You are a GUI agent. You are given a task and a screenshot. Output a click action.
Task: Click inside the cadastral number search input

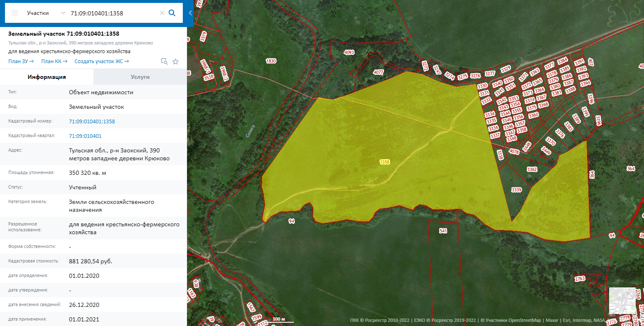tap(112, 13)
